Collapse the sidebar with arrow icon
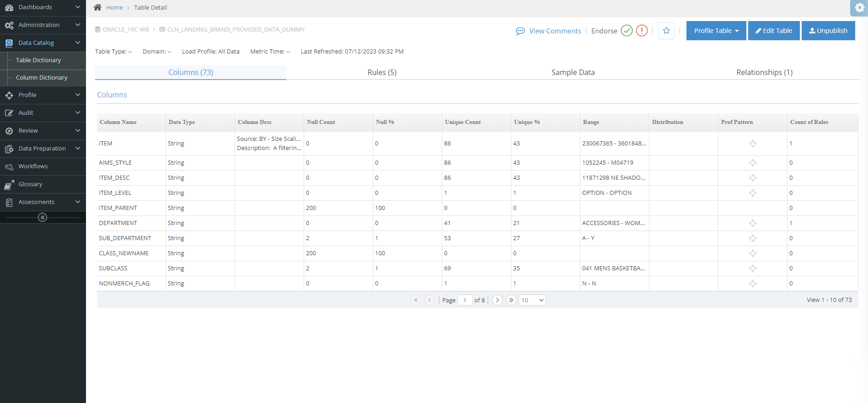 pyautogui.click(x=43, y=217)
